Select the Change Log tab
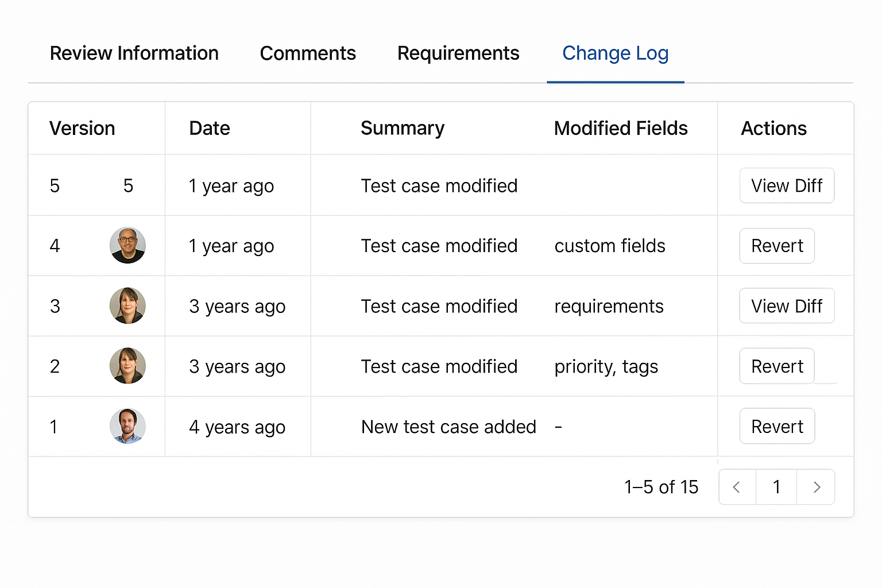This screenshot has height=588, width=882. coord(615,53)
